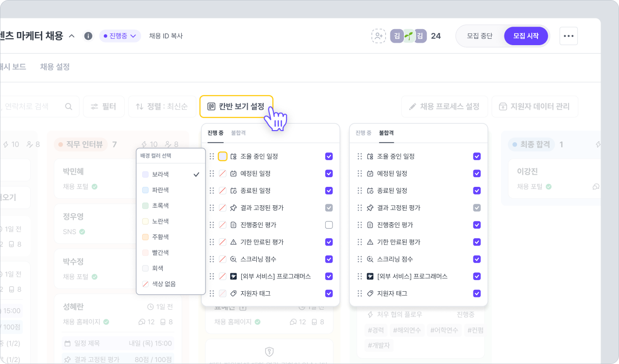
Task: Open the 진행중 status dropdown
Action: click(120, 36)
